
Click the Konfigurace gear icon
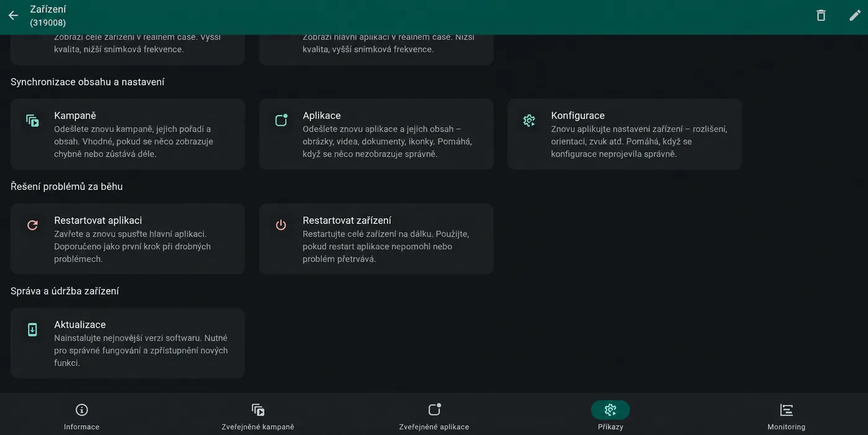(529, 120)
